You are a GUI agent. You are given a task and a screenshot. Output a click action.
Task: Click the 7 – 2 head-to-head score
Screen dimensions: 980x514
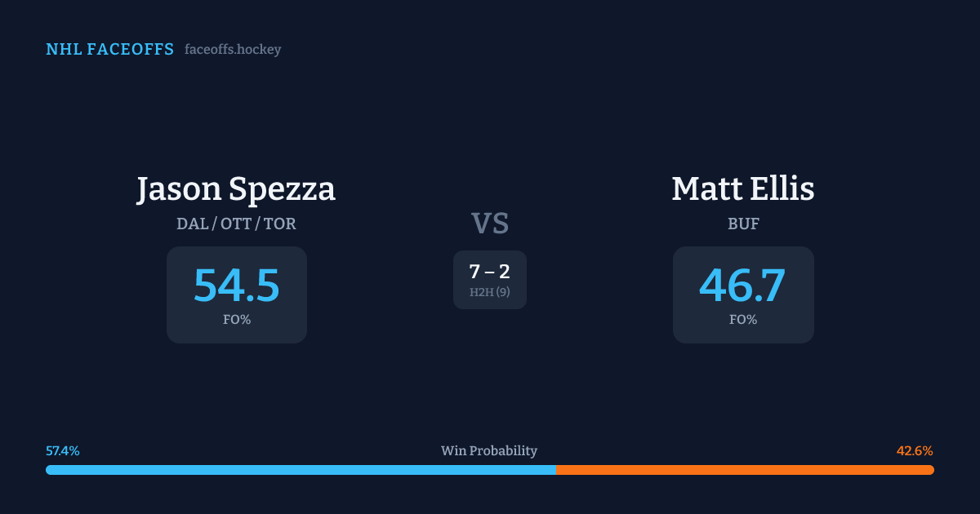click(x=490, y=273)
